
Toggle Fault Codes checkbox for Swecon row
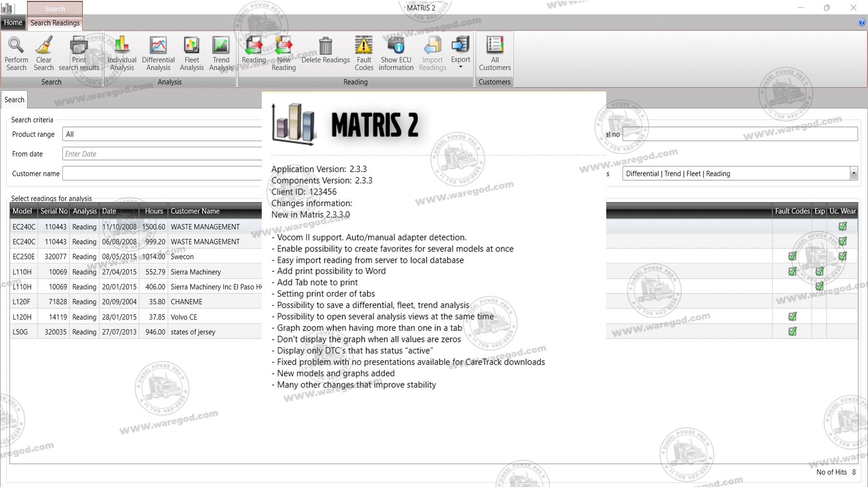click(x=792, y=256)
